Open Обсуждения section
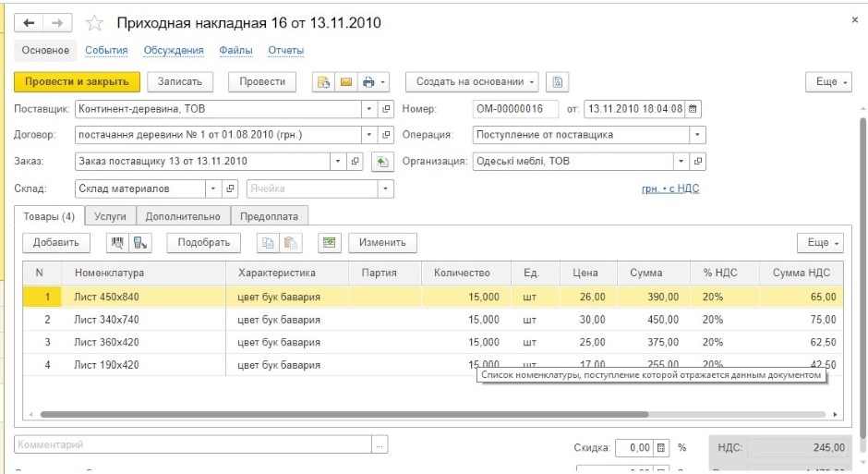Viewport: 868px width, 474px height. pos(174,51)
